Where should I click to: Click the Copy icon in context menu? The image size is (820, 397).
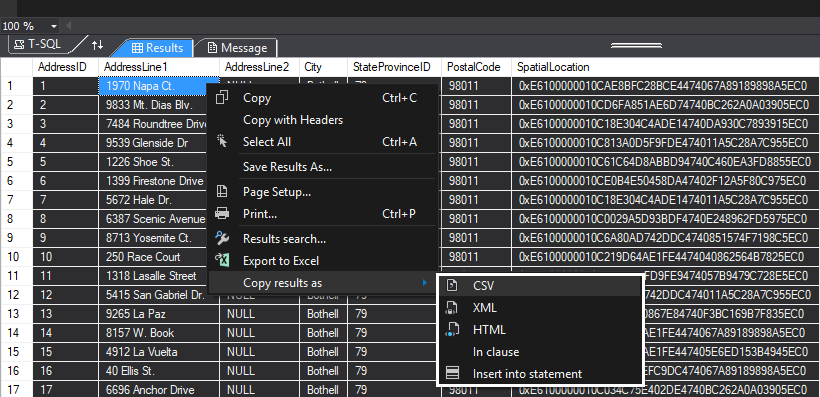[222, 98]
